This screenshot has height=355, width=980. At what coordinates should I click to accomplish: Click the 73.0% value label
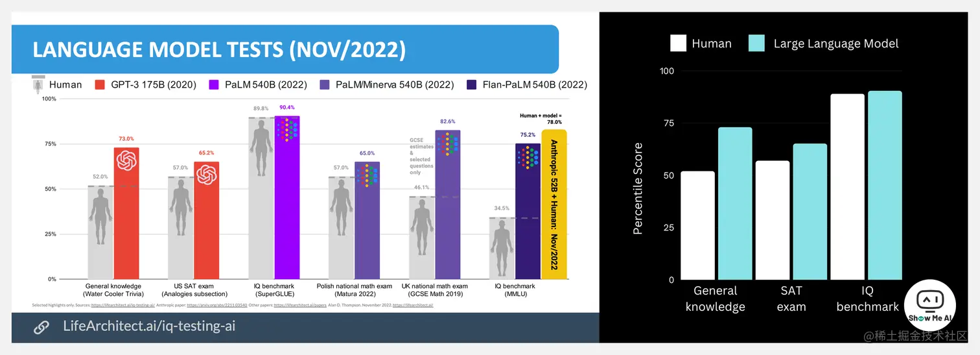pos(126,138)
